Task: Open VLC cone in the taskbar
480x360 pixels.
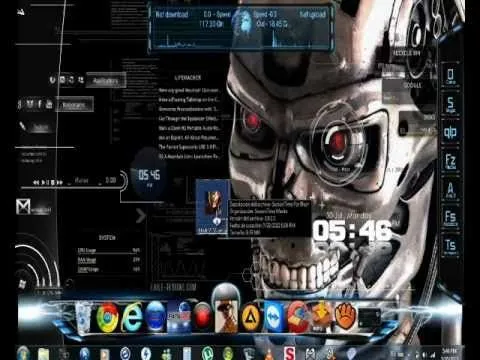Action: (x=270, y=354)
